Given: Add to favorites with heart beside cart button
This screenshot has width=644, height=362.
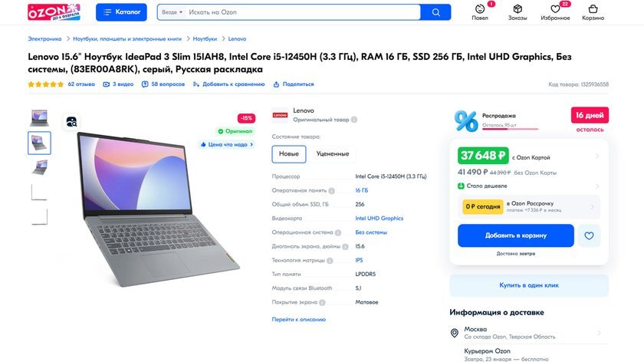Looking at the screenshot, I should coord(589,236).
